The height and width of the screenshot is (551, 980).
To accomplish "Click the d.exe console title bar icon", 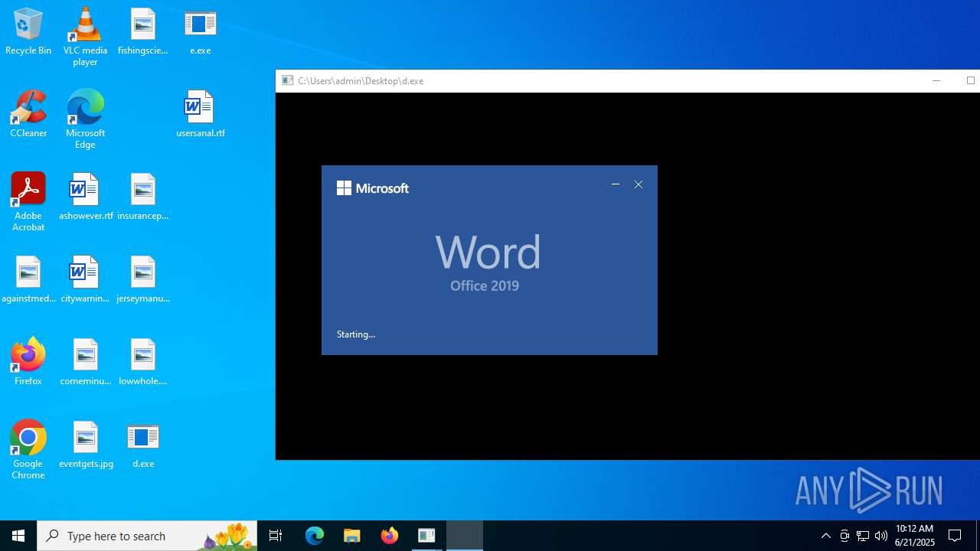I will coord(288,80).
